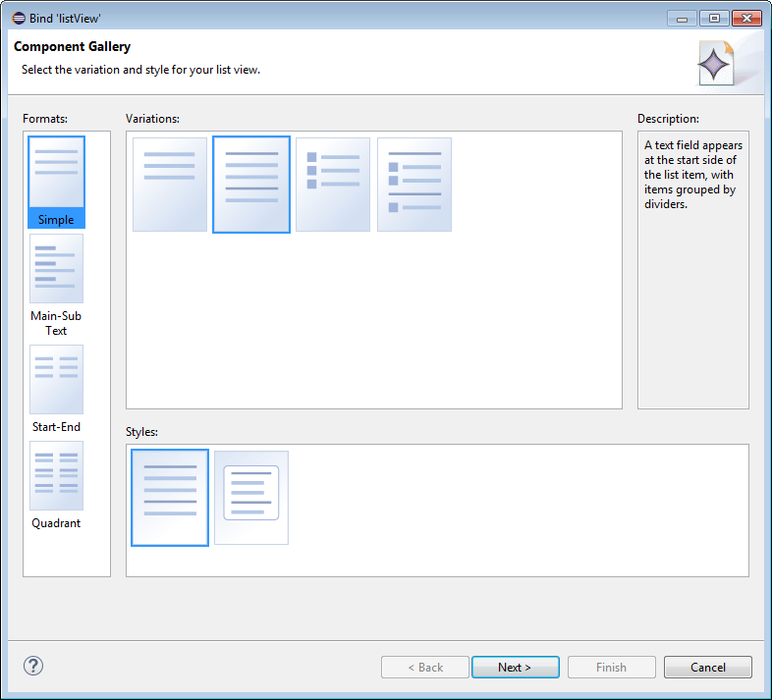Click the Finish button

612,667
